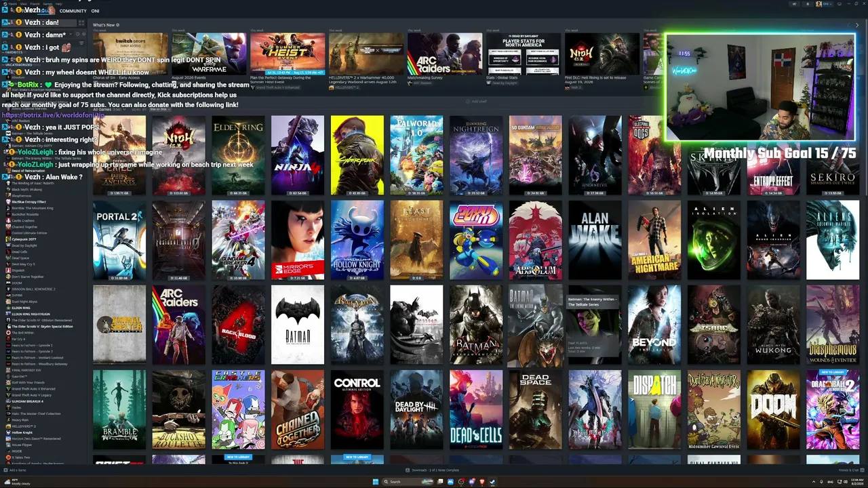Open What's New settings gear
Image resolution: width=868 pixels, height=488 pixels.
pos(117,25)
